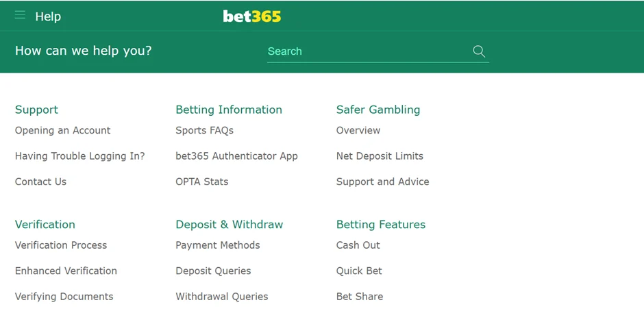Screen dimensions: 644x322
Task: Open the Opening an Account link
Action: pyautogui.click(x=62, y=130)
